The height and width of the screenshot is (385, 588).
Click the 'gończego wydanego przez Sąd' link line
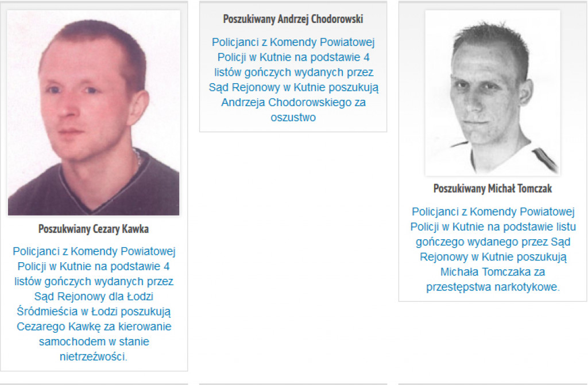point(493,242)
